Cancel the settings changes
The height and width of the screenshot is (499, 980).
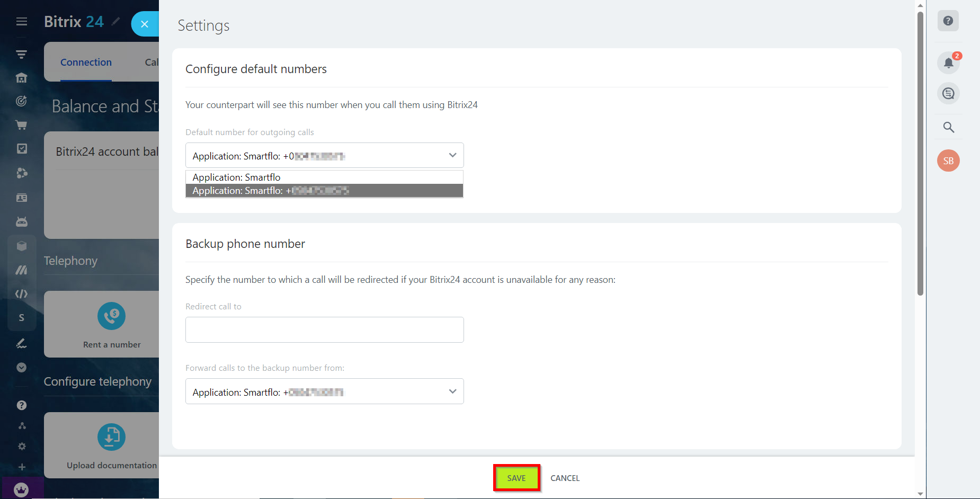point(565,478)
